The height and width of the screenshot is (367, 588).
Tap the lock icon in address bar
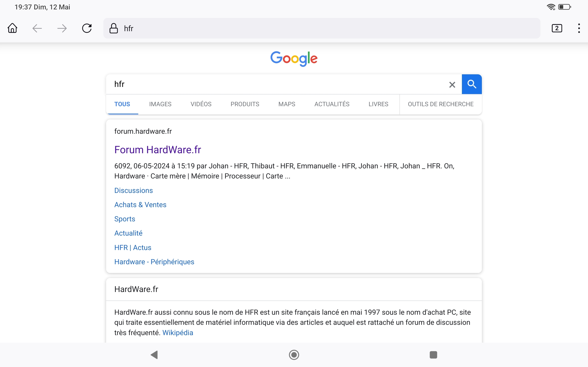click(x=113, y=28)
